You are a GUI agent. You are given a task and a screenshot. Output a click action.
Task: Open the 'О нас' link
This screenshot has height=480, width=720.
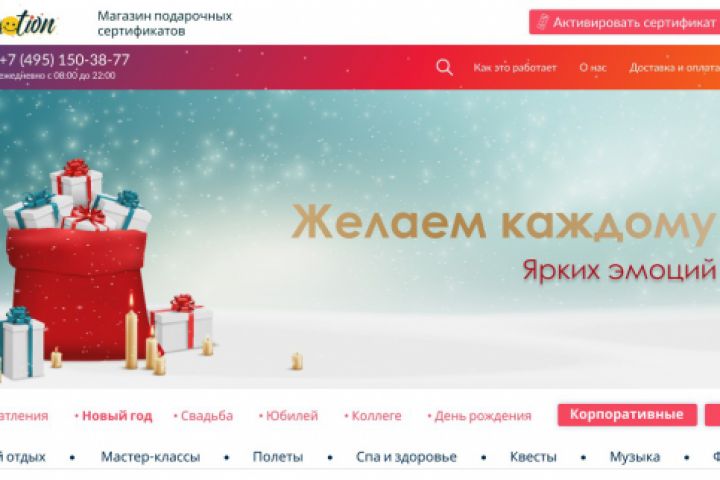(593, 68)
